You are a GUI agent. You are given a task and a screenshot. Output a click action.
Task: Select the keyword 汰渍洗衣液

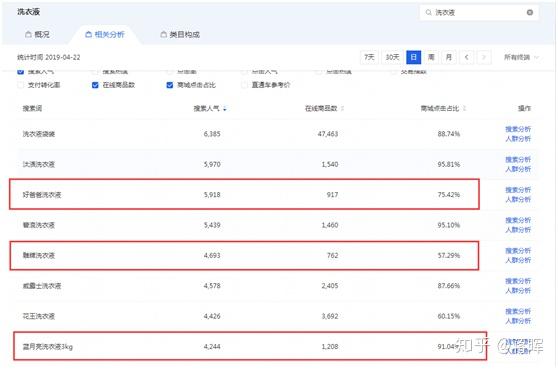[x=39, y=164]
